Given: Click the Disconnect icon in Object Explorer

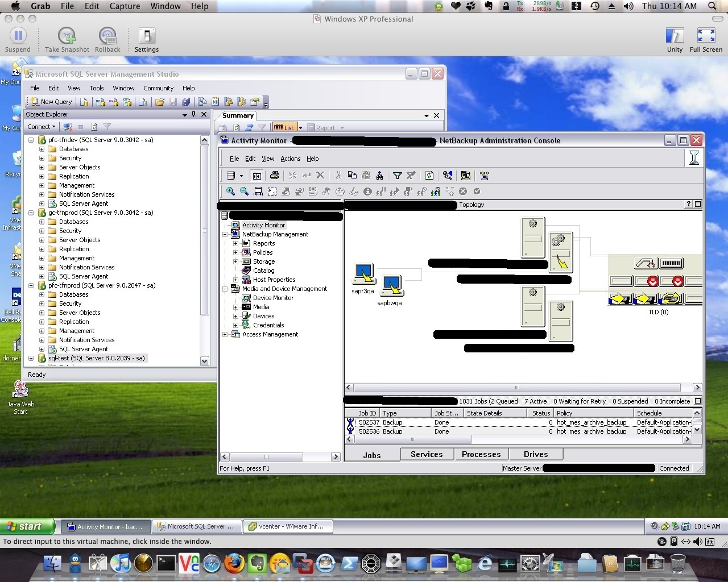Looking at the screenshot, I should click(68, 127).
